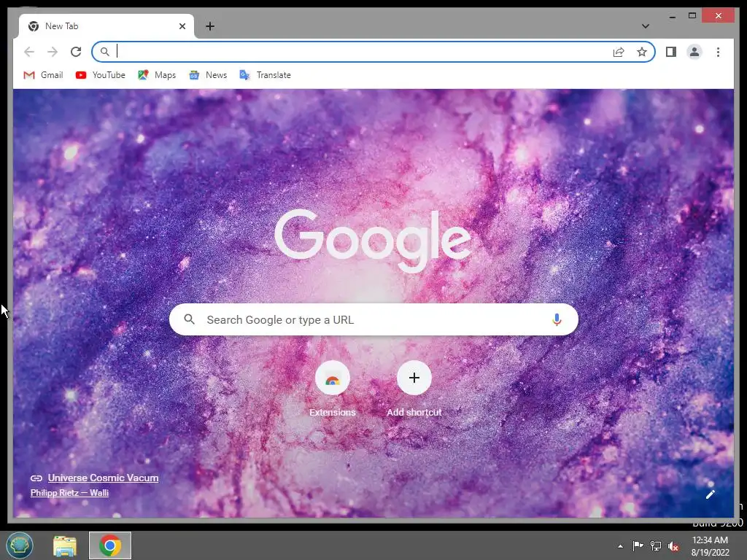
Task: Open the Gmail bookmark
Action: (43, 75)
